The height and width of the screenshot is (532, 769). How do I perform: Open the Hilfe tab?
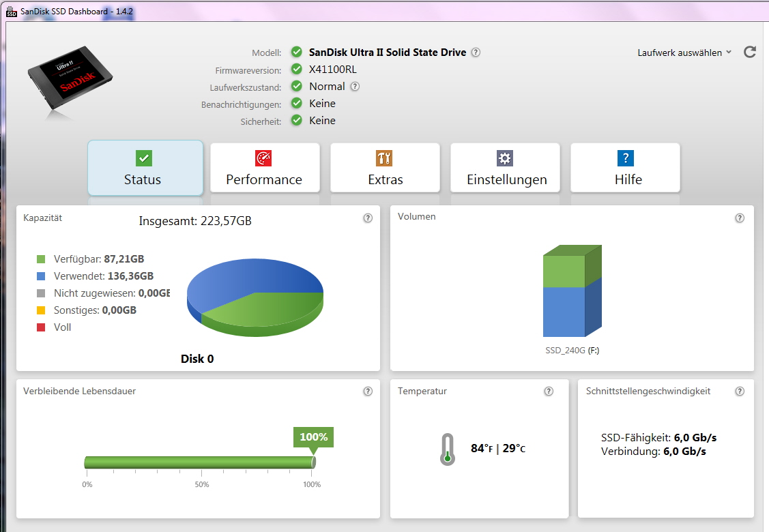(x=625, y=168)
